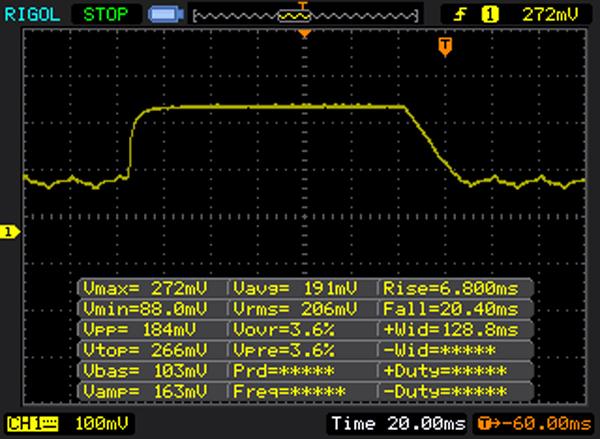Image resolution: width=600 pixels, height=439 pixels.
Task: Select the -Wid measurement cell
Action: point(456,350)
